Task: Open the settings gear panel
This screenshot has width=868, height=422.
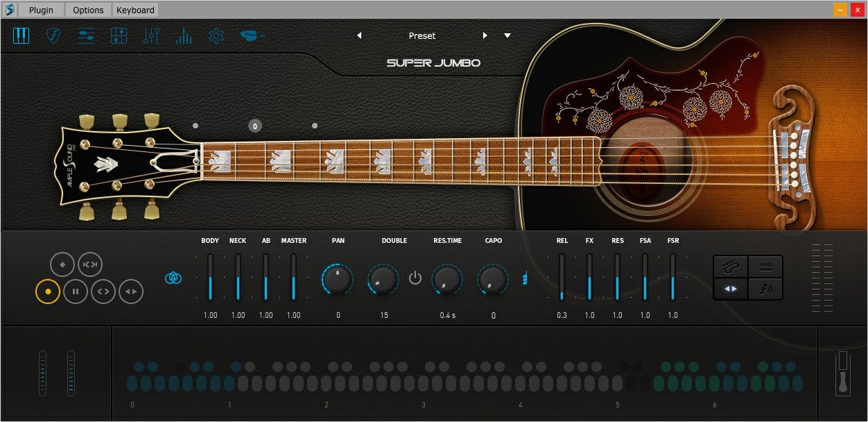Action: (216, 35)
